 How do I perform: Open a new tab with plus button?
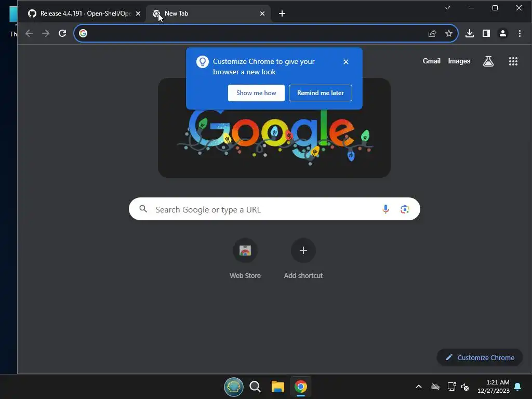[x=282, y=14]
